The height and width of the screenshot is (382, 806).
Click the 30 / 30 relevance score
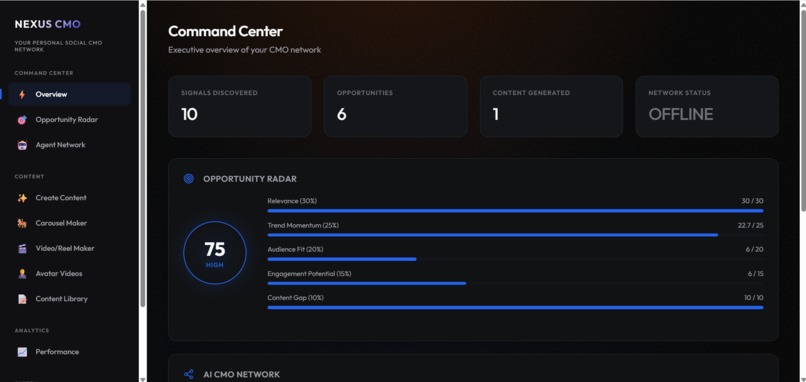pos(752,201)
